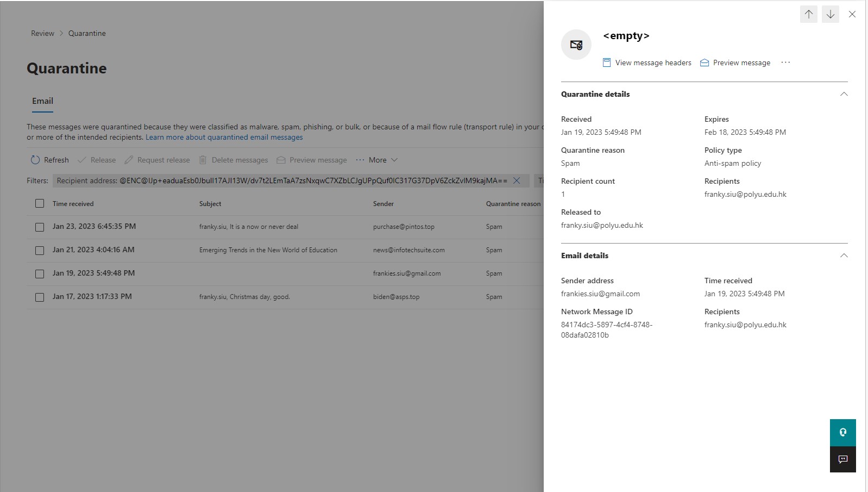Viewport: 868px width, 492px height.
Task: Expand the More dropdown chevron
Action: click(394, 160)
